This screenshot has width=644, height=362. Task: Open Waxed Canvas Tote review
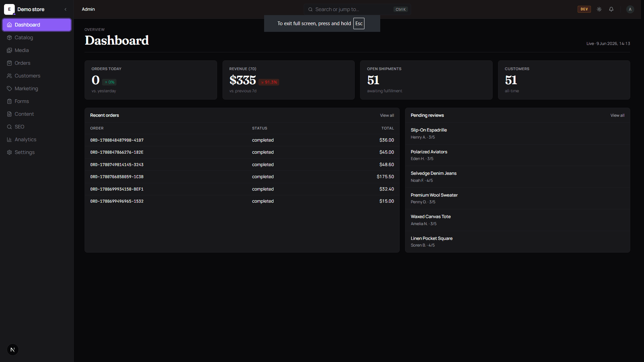click(517, 220)
